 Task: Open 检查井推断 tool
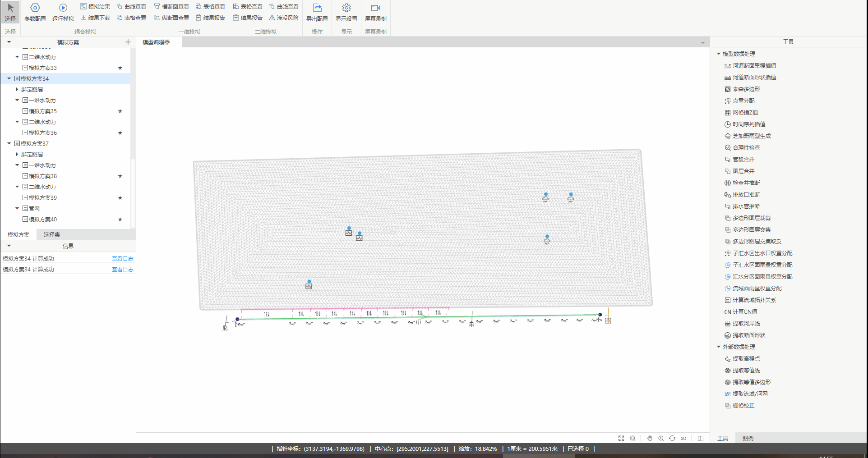pyautogui.click(x=742, y=183)
